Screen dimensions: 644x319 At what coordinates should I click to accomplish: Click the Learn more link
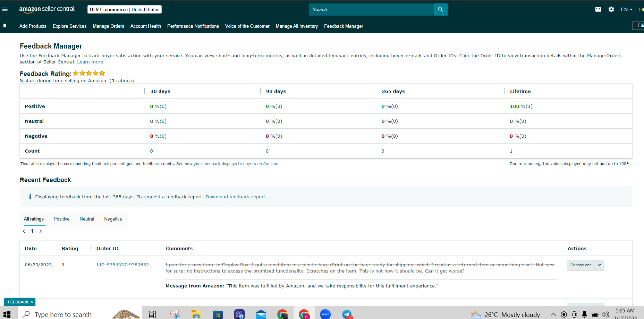pos(90,62)
